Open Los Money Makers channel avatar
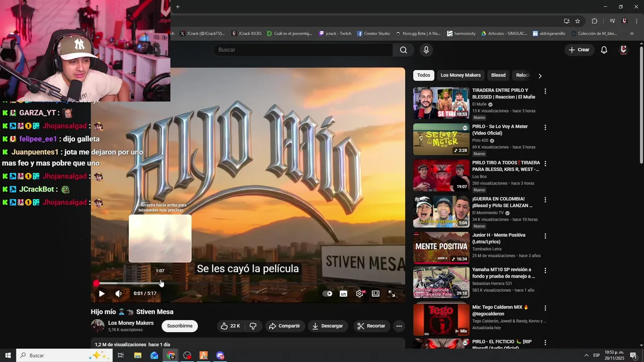 [98, 326]
